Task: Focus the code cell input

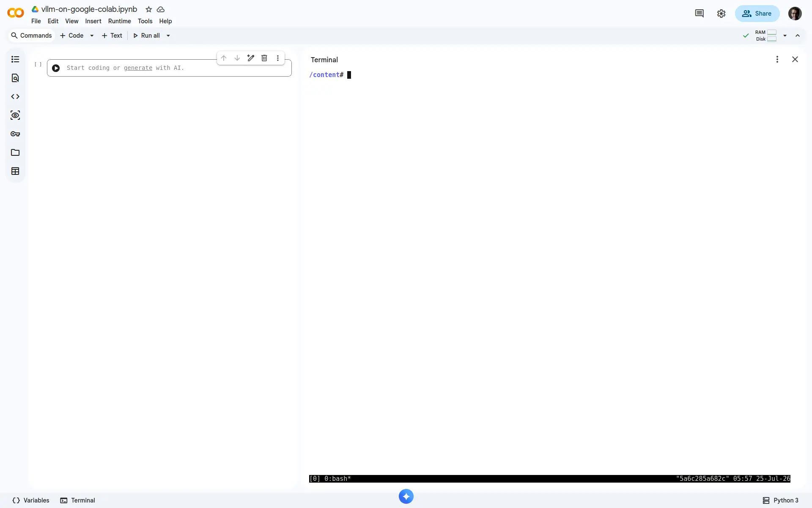Action: point(169,68)
